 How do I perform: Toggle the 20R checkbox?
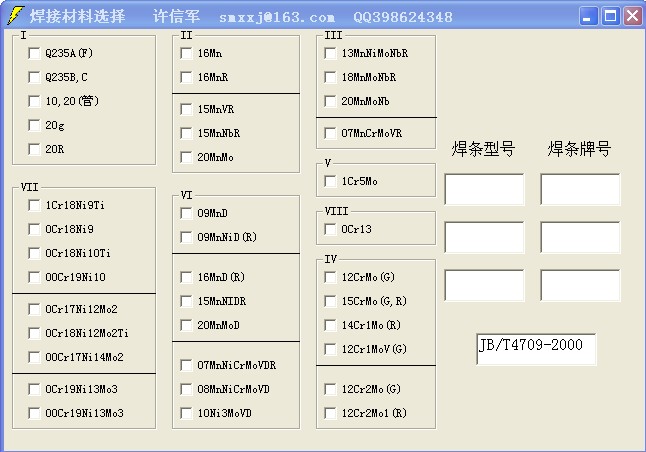(34, 149)
